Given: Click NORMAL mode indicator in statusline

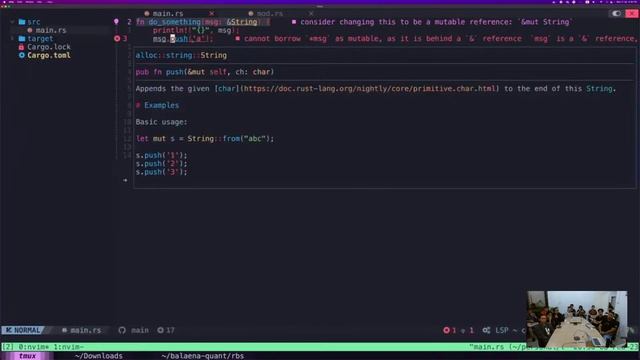Looking at the screenshot, I should tap(23, 330).
